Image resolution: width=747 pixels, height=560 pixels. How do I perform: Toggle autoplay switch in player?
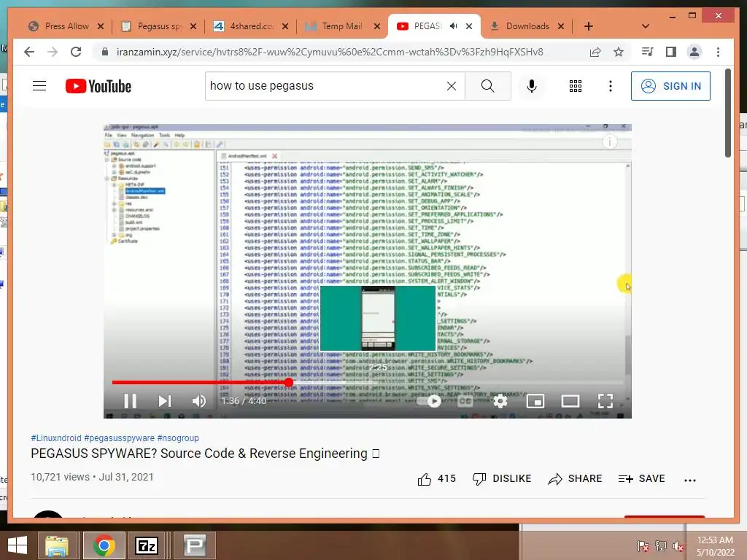429,402
